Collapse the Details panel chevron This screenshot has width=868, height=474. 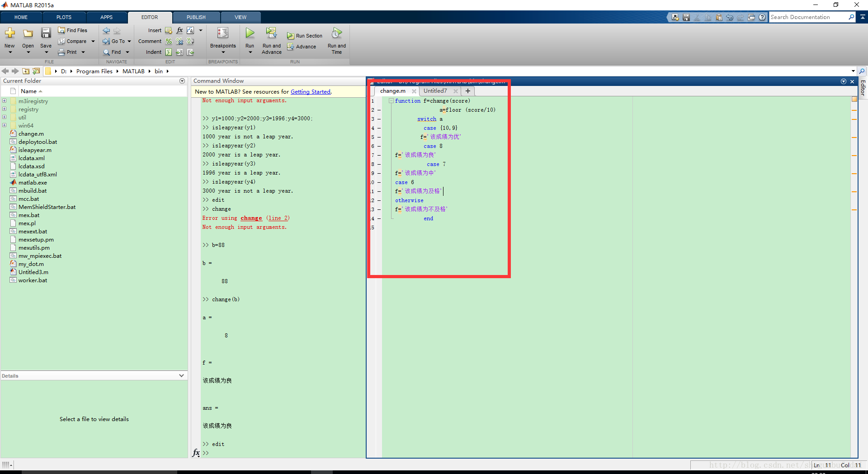181,375
